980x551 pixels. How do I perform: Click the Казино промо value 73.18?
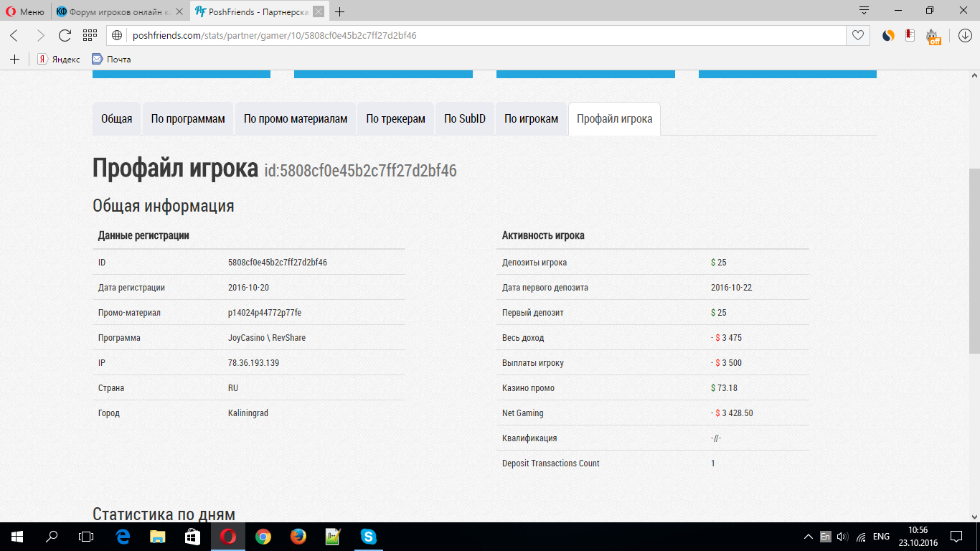[724, 388]
